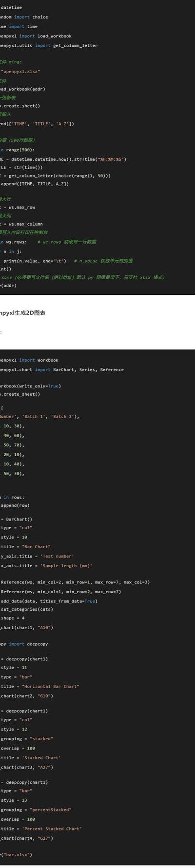This screenshot has width=195, height=868.
Task: Click the ws.max_column assignment line
Action: click(21, 224)
